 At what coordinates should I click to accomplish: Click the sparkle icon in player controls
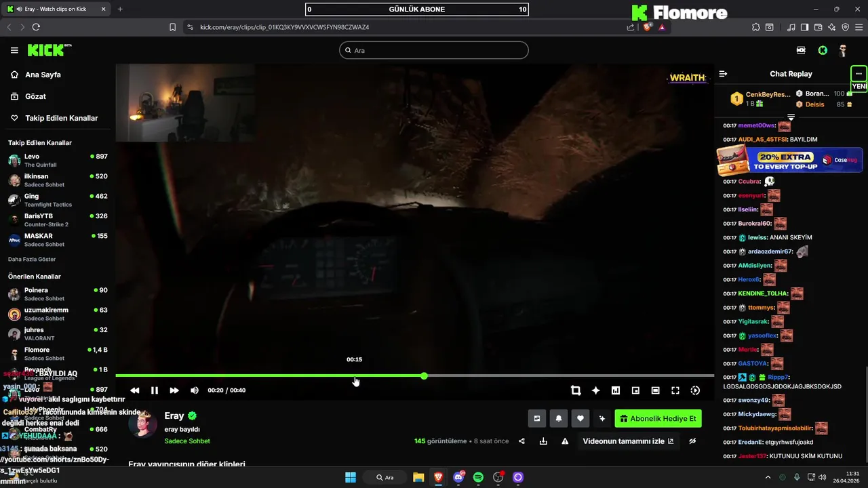click(596, 390)
